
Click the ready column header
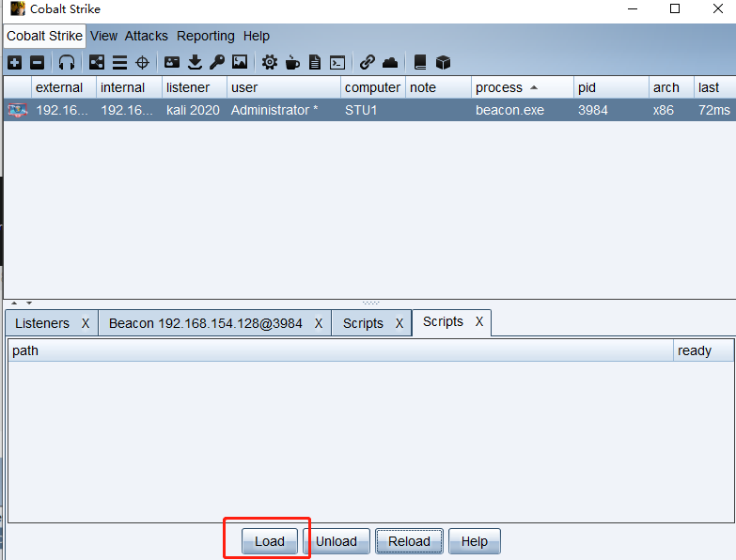tap(704, 350)
